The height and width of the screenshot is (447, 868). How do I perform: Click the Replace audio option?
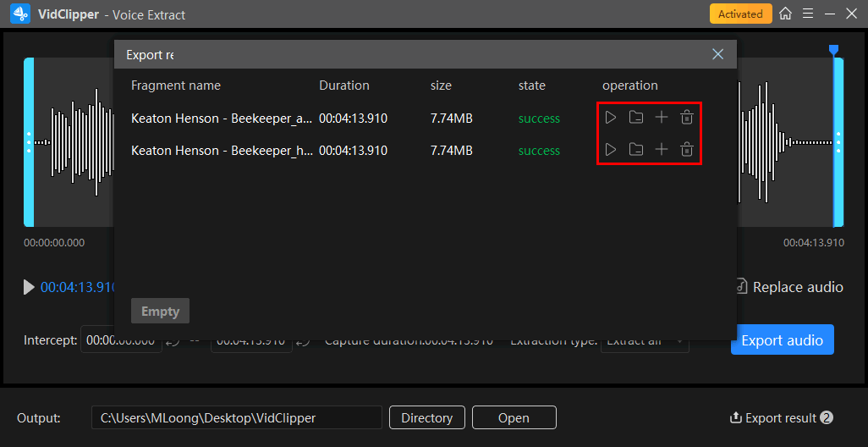(x=788, y=287)
